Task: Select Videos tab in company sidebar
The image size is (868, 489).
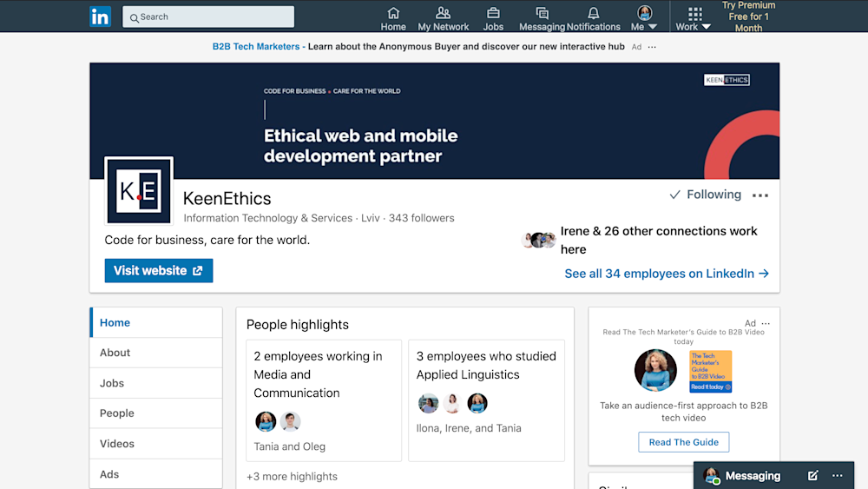Action: click(156, 444)
